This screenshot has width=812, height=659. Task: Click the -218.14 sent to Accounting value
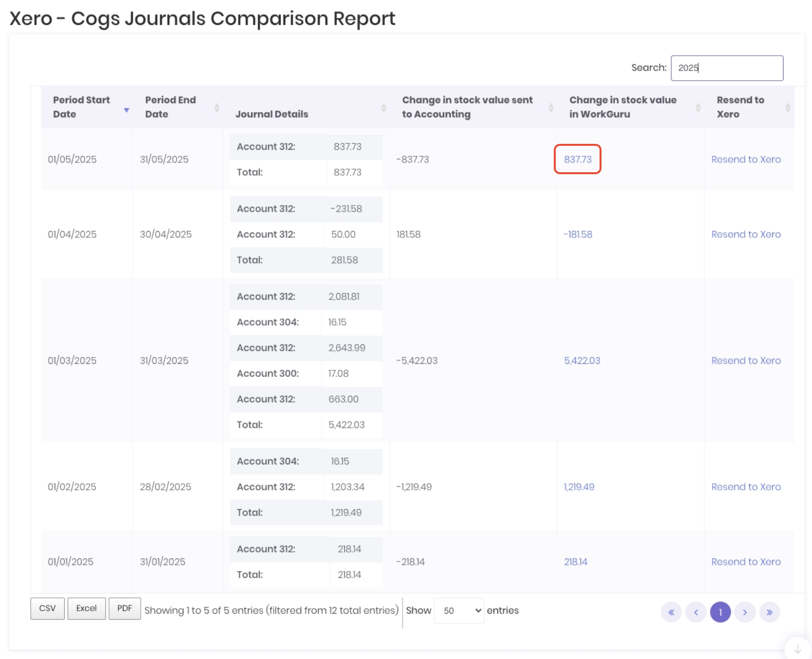click(410, 562)
